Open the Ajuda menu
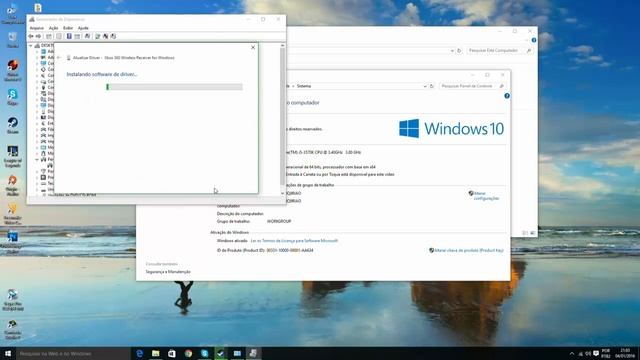 pos(83,28)
